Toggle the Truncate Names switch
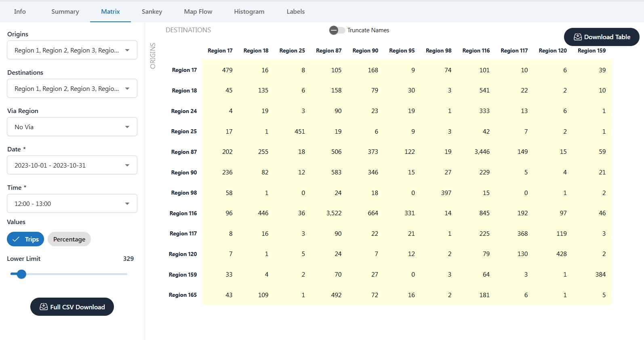644x340 pixels. click(x=337, y=30)
